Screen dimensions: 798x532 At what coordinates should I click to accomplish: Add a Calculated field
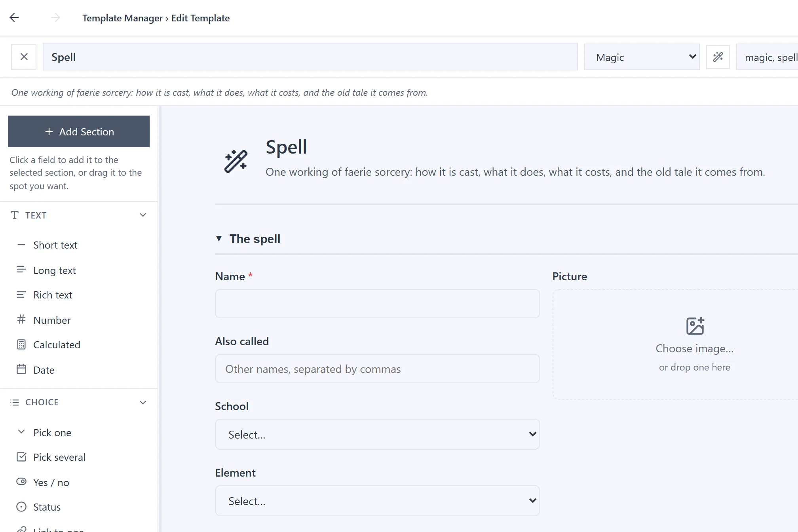[79, 345]
